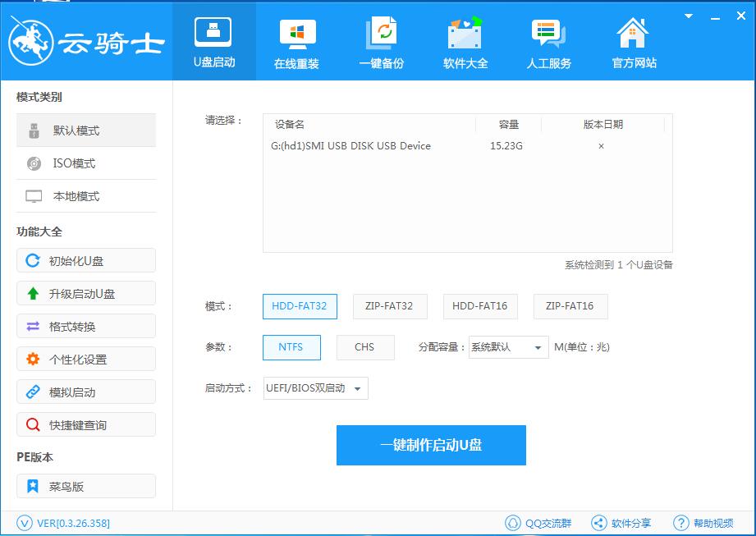The width and height of the screenshot is (756, 536).
Task: Switch to ISO模式 mode
Action: (85, 163)
